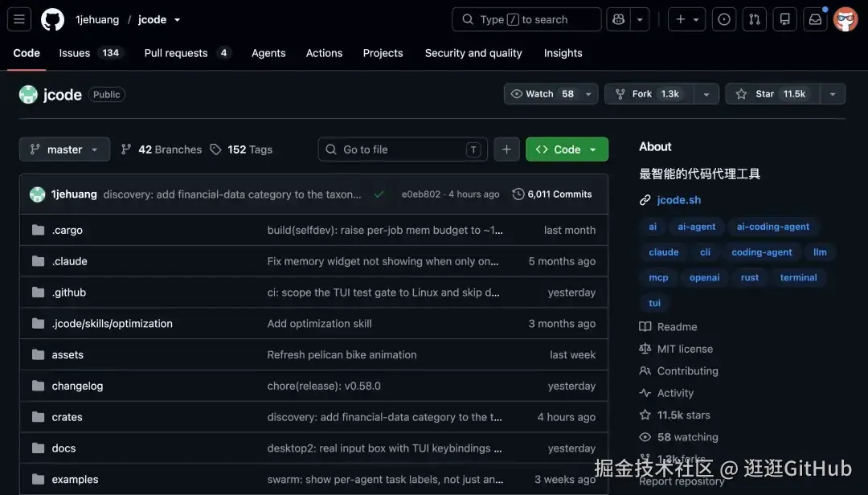The width and height of the screenshot is (868, 495).
Task: Switch to the Code tab
Action: click(x=27, y=53)
